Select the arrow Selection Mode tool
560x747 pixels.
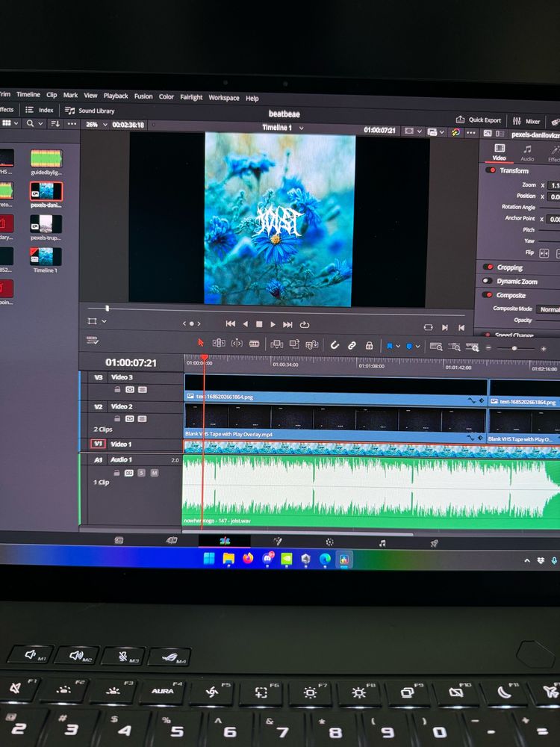click(x=200, y=343)
